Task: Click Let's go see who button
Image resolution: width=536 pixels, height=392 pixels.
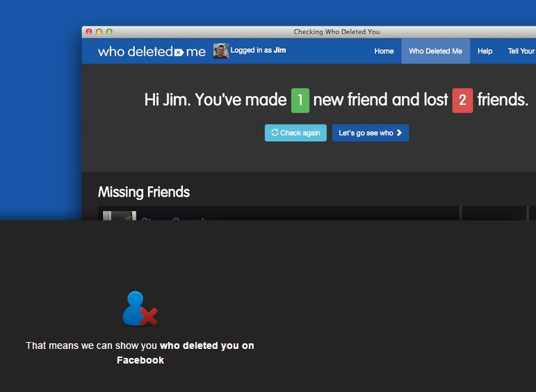Action: pyautogui.click(x=370, y=133)
